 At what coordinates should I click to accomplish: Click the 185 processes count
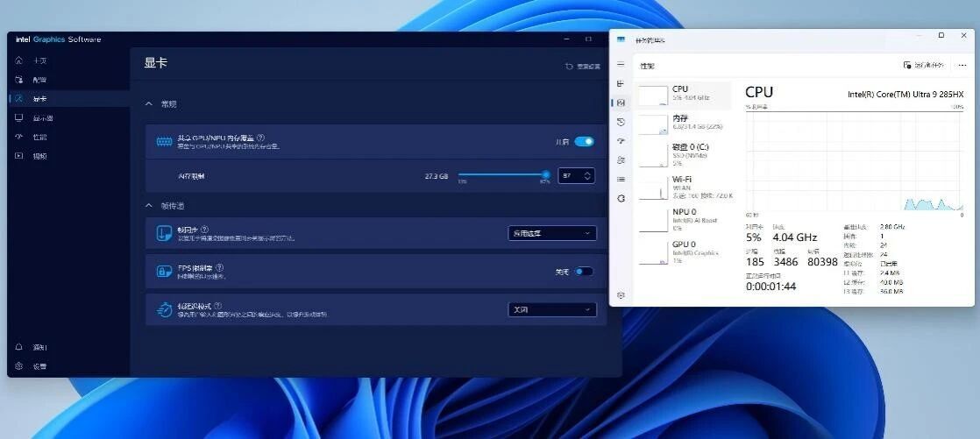[x=755, y=262]
